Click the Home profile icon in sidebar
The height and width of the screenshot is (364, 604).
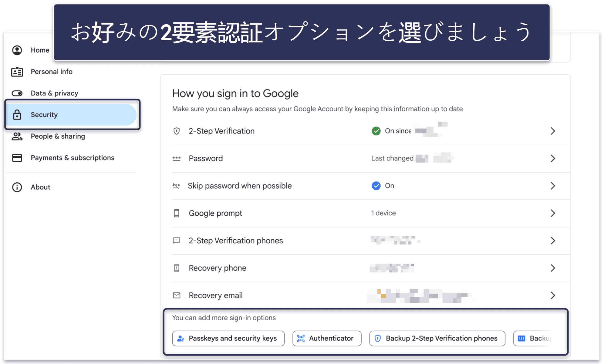pos(17,50)
